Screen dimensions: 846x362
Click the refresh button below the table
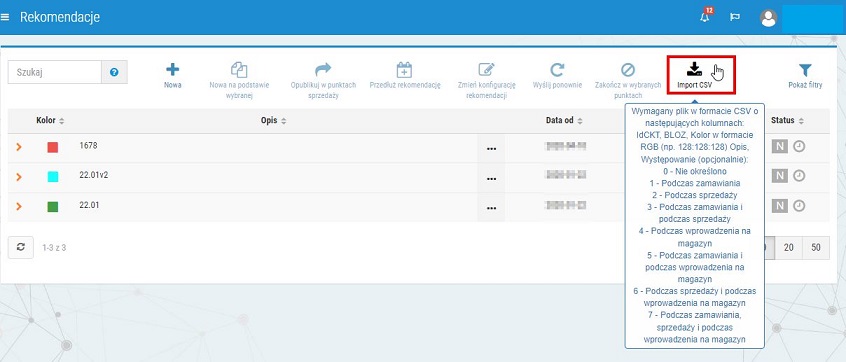coord(21,247)
